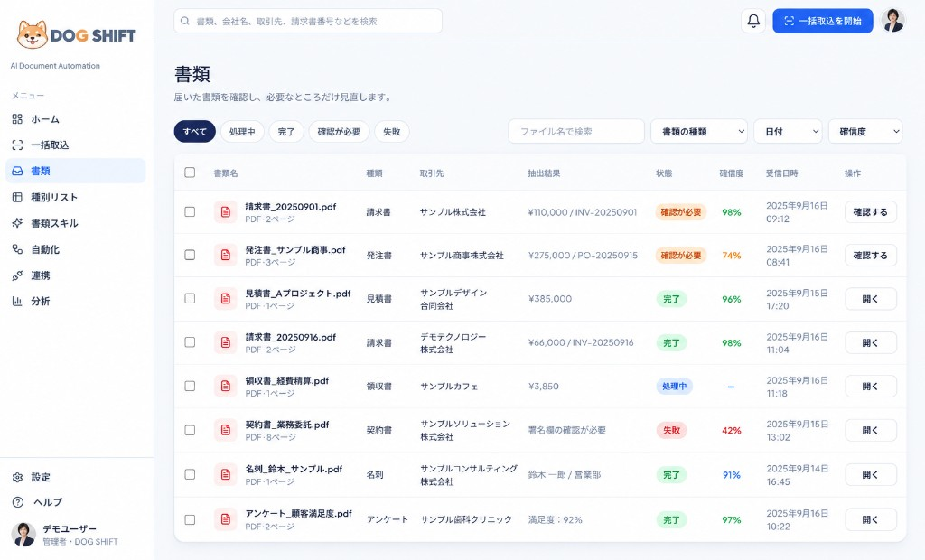The height and width of the screenshot is (560, 925).
Task: Click PDF icon of アンケート_顧客満足度.pdf
Action: [225, 519]
